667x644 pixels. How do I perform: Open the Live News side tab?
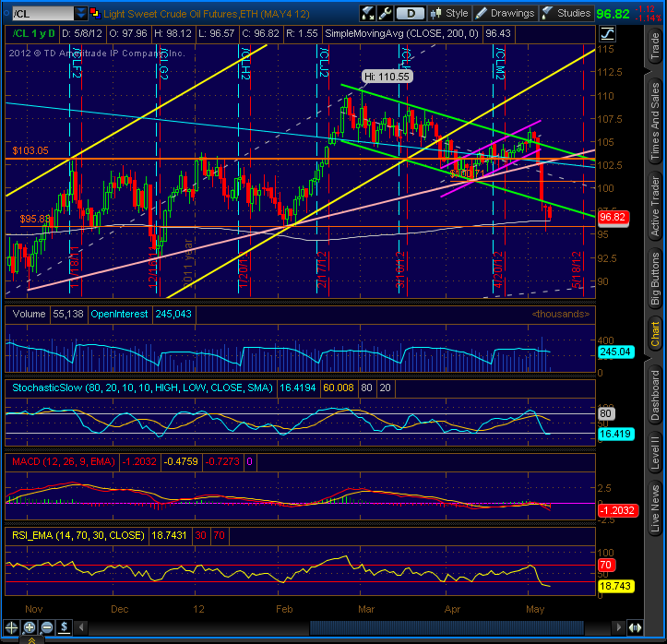[655, 508]
